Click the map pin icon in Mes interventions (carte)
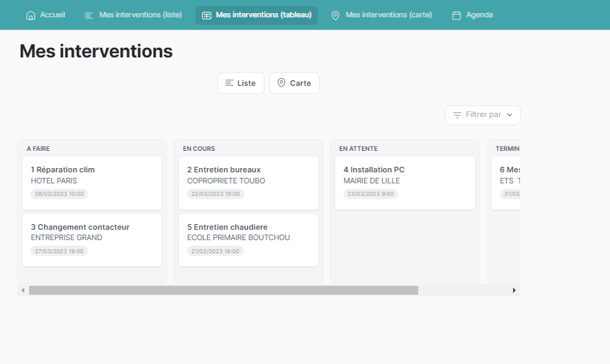This screenshot has width=610, height=364. pos(336,15)
